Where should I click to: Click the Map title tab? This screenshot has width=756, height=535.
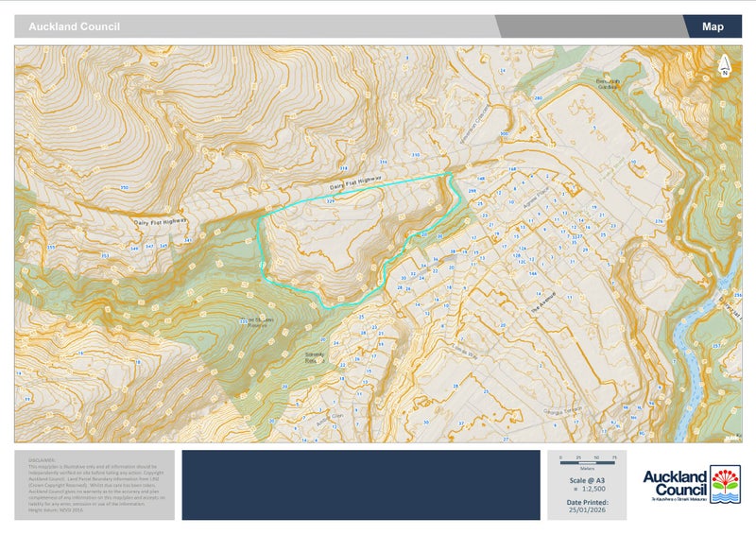713,26
